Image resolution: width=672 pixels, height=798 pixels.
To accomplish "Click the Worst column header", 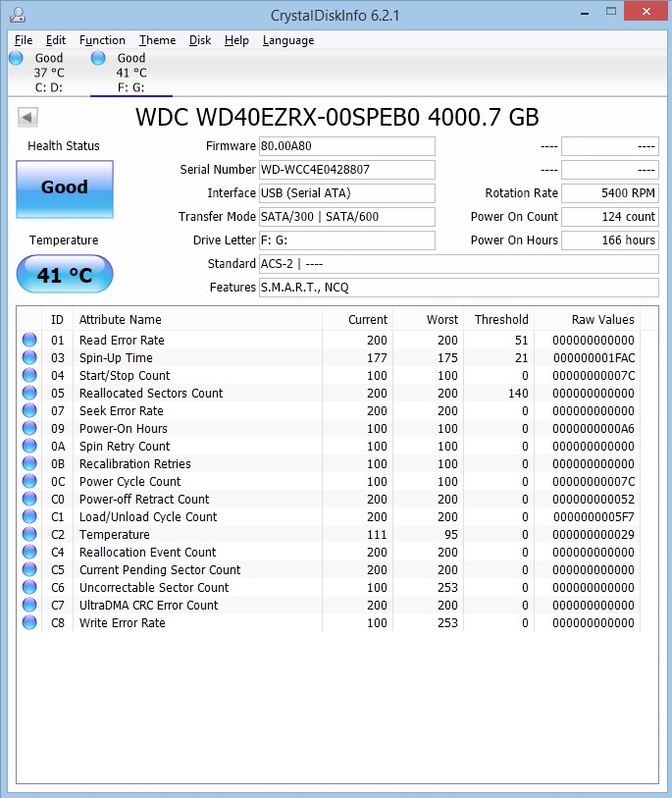I will click(428, 320).
